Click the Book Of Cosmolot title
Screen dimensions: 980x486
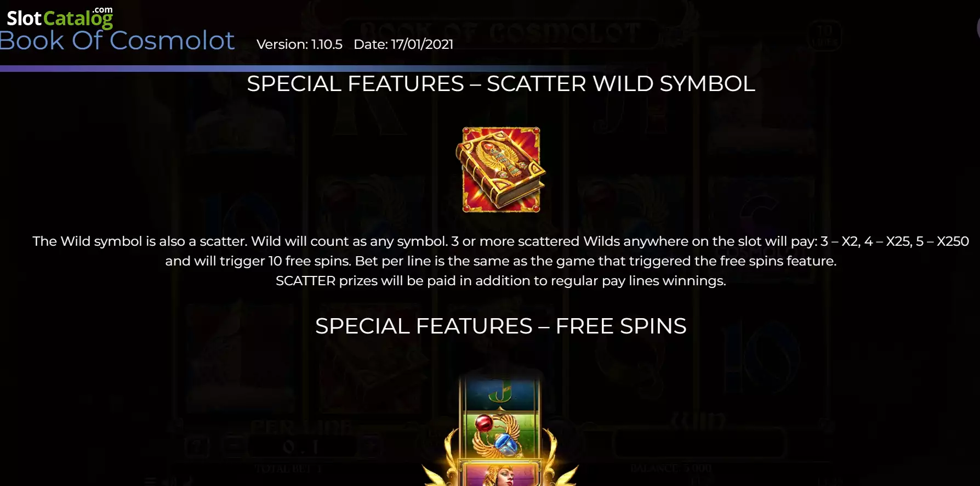[117, 41]
